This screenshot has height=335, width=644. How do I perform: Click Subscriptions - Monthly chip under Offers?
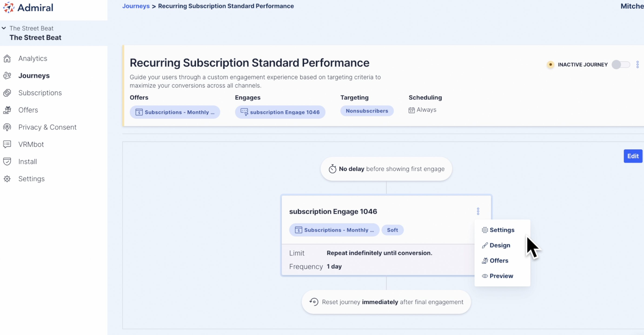tap(175, 112)
